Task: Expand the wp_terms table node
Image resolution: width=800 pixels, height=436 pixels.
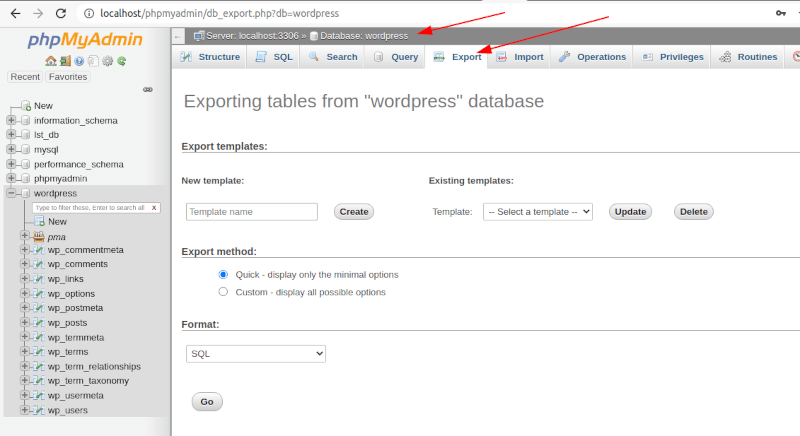Action: tap(24, 351)
